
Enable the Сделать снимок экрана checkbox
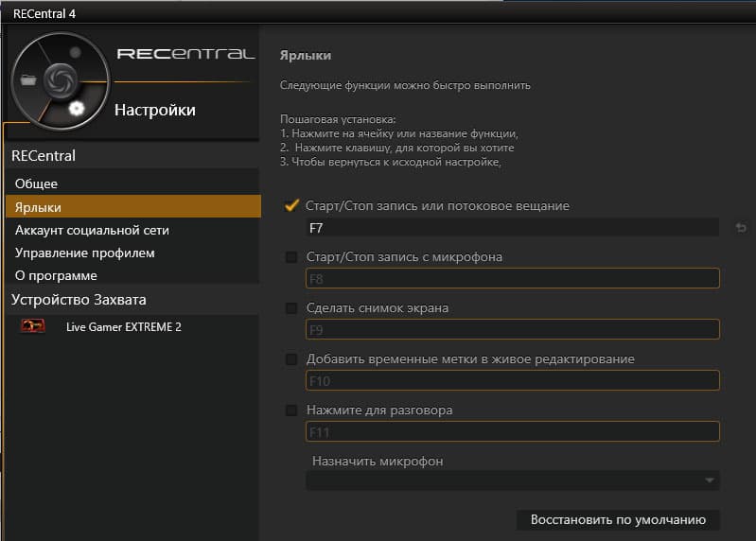(291, 308)
